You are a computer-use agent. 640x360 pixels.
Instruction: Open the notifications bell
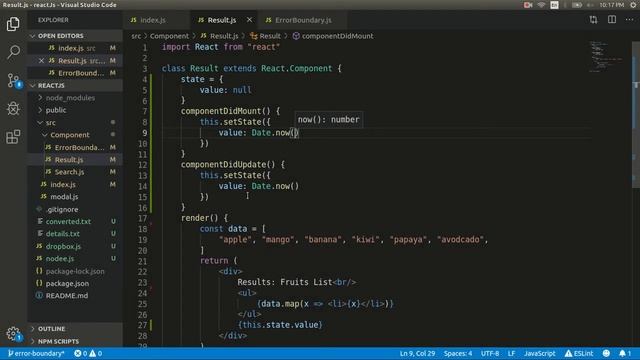coord(624,353)
